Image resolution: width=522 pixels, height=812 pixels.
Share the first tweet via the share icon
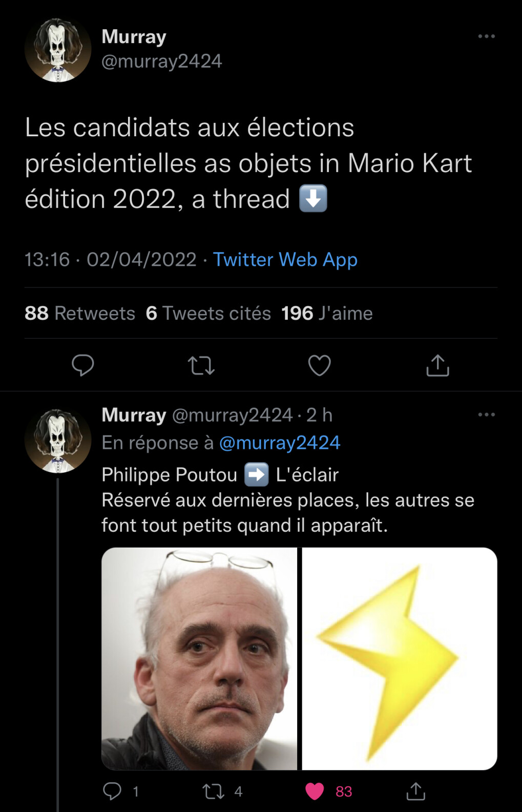click(438, 365)
